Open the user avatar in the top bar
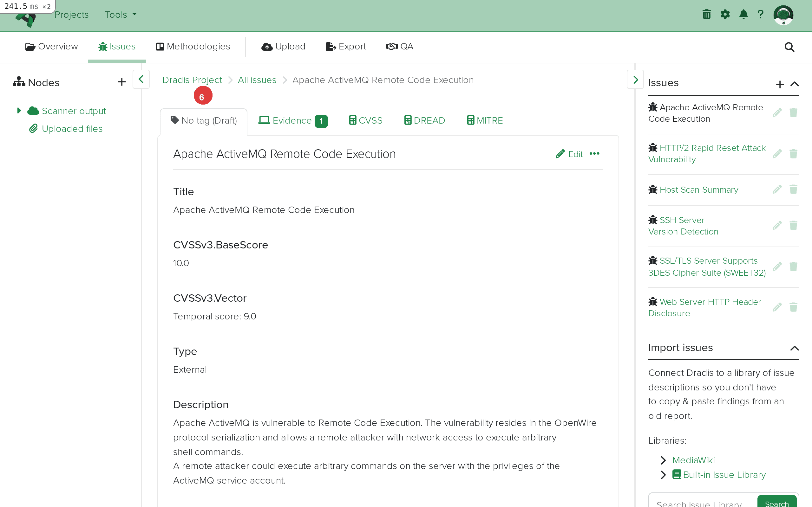This screenshot has width=812, height=507. (x=783, y=15)
